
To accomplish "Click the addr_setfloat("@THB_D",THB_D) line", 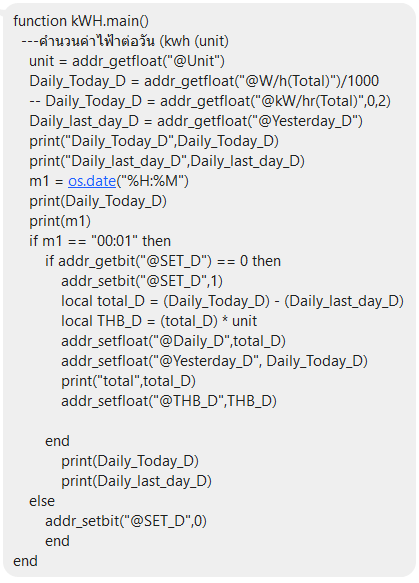I will pyautogui.click(x=169, y=402).
